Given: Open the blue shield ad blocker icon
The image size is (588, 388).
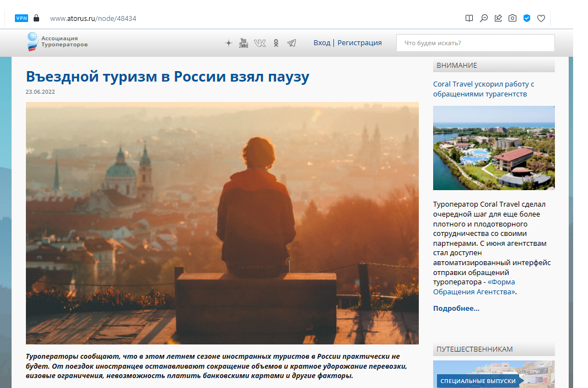Looking at the screenshot, I should coord(527,18).
